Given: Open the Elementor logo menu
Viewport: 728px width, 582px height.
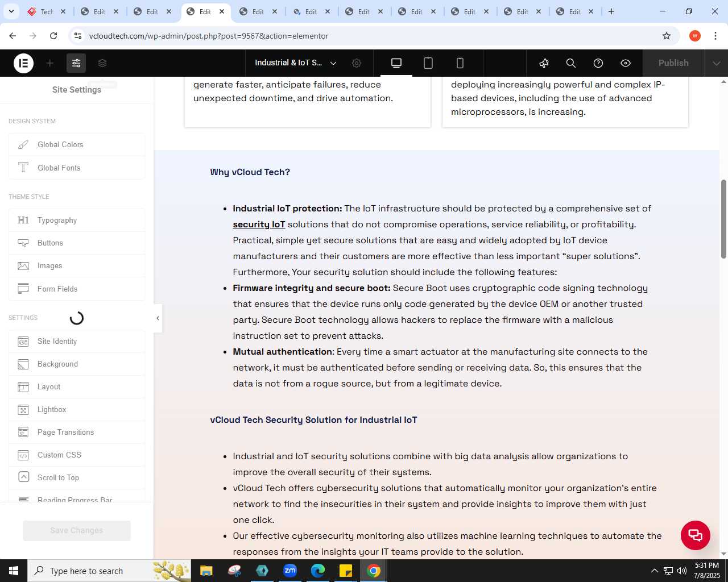Looking at the screenshot, I should point(23,63).
